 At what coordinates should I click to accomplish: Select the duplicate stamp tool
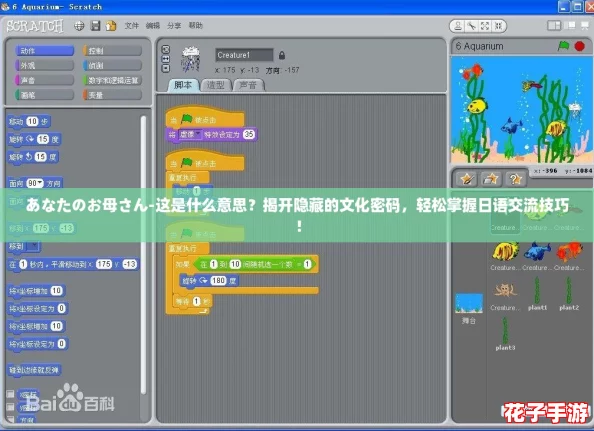pos(458,26)
